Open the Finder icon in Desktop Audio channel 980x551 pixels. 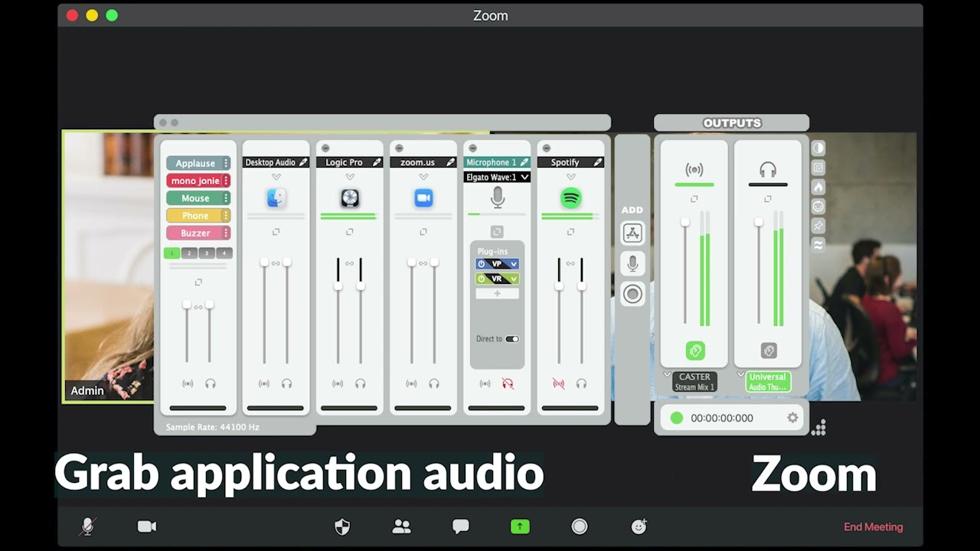coord(276,198)
